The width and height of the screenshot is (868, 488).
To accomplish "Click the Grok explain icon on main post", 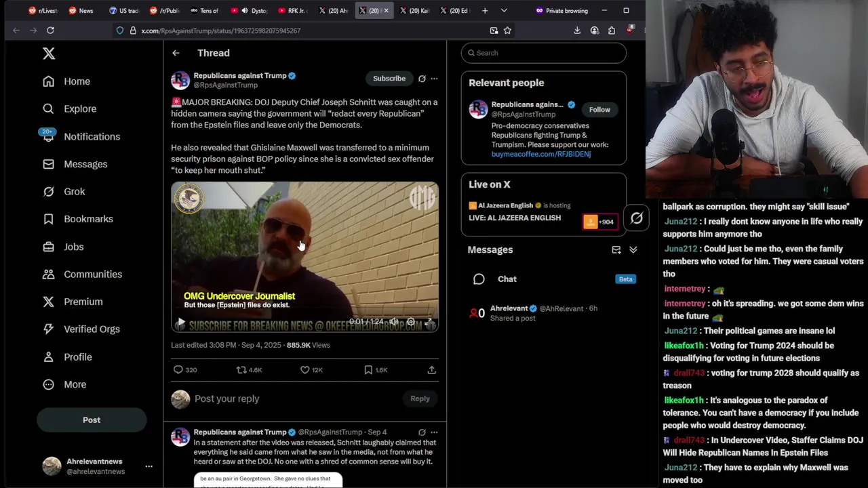I will pos(422,79).
